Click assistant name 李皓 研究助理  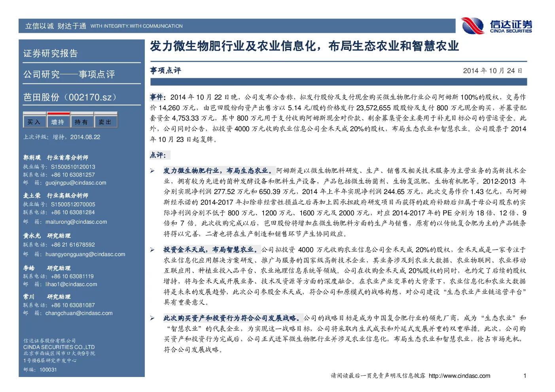pos(47,268)
